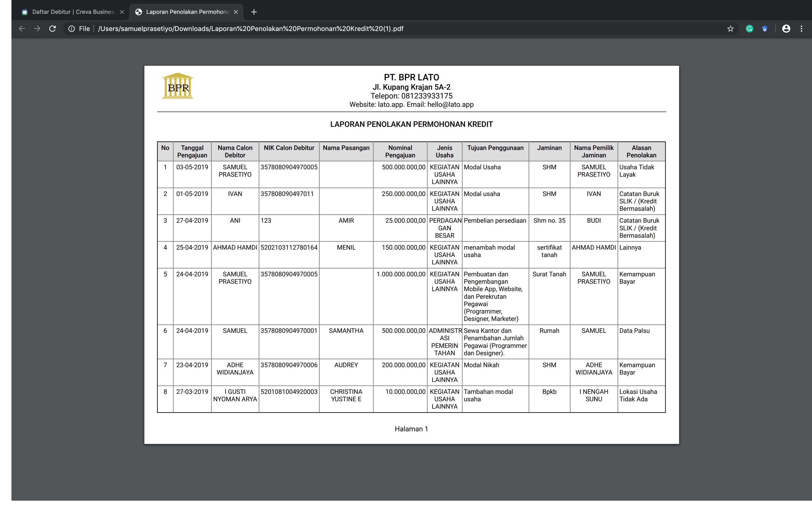Go back to the previous page
Image resolution: width=812 pixels, height=514 pixels.
point(22,29)
